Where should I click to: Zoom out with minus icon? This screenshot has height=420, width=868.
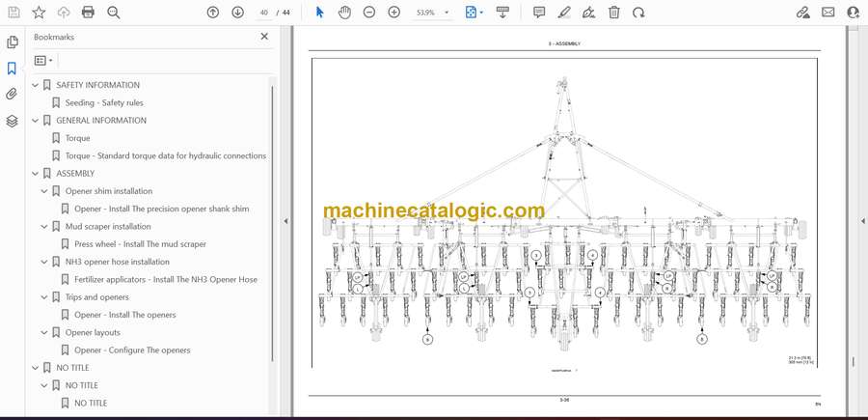[x=369, y=13]
